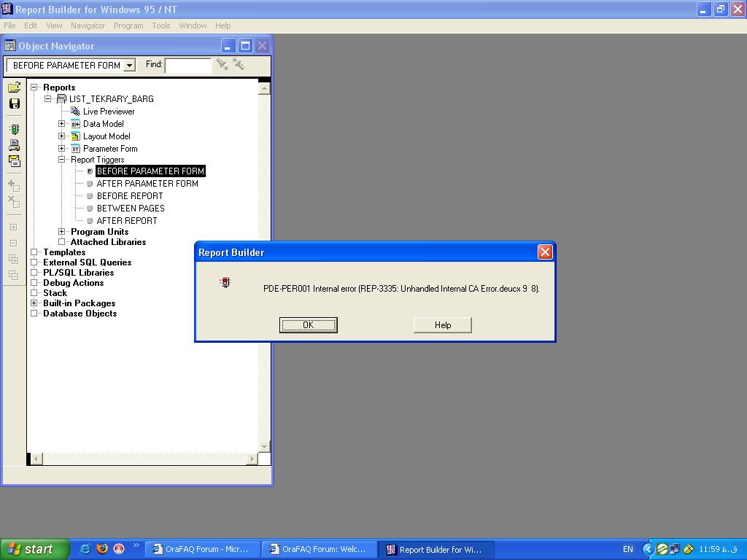Expand the Built-in Packages node
The height and width of the screenshot is (560, 747).
point(34,303)
